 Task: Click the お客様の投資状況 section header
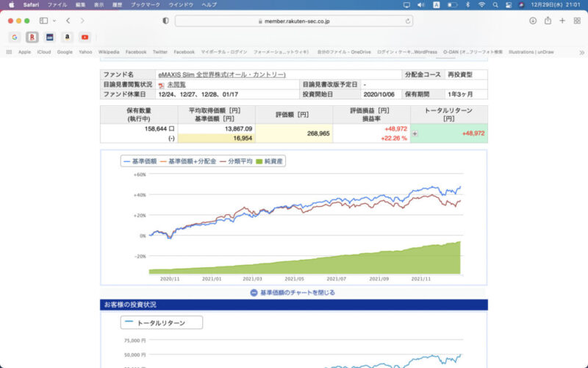pos(293,305)
